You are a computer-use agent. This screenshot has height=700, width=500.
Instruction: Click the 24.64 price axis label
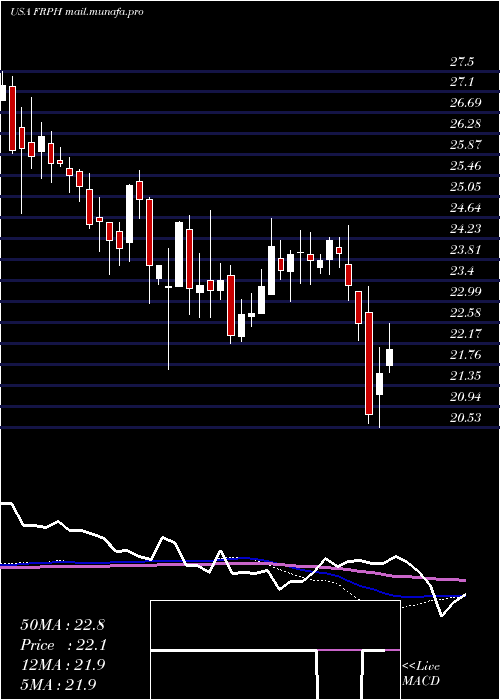(465, 208)
